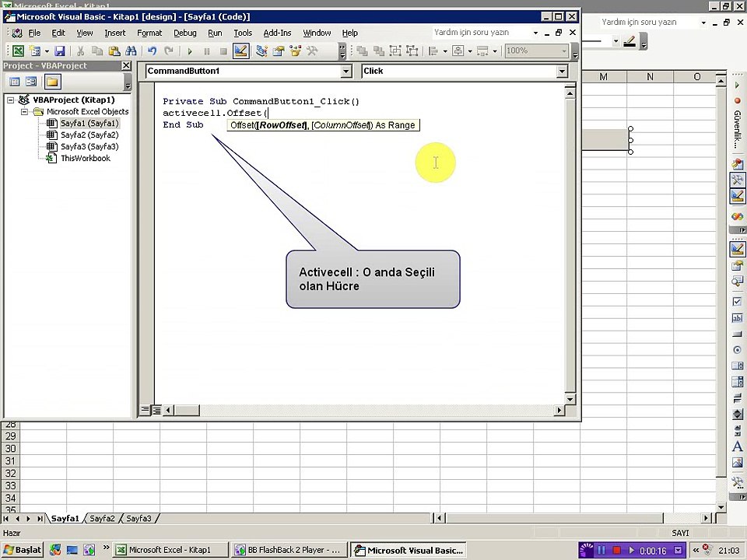This screenshot has height=560, width=747.
Task: Open the Object Browser toolbar icon
Action: pos(296,51)
